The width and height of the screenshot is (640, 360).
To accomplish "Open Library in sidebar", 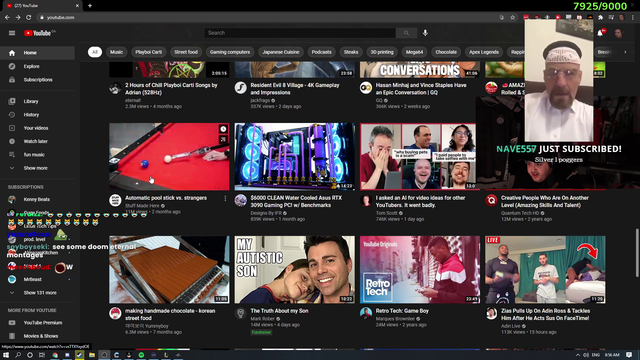I will 38,101.
